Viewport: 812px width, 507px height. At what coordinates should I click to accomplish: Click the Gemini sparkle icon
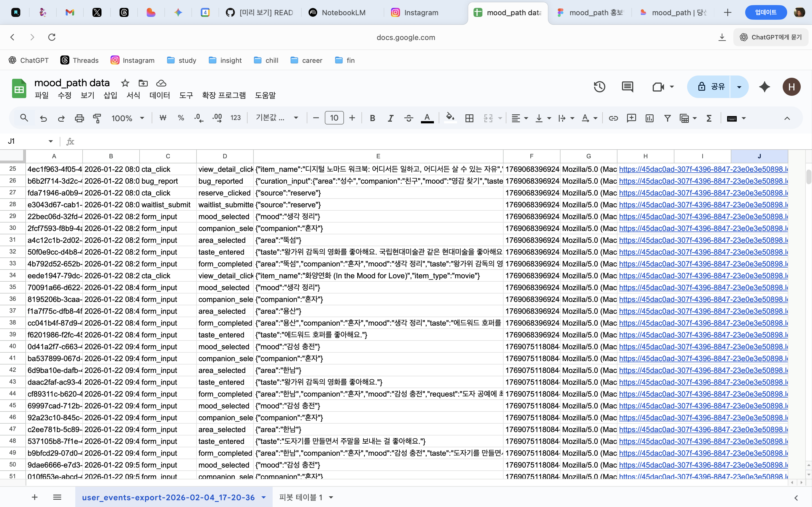click(764, 87)
